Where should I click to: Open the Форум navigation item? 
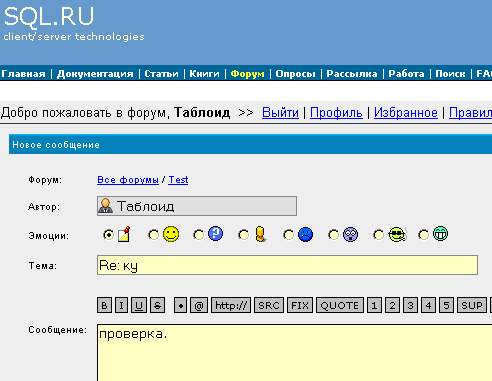248,74
